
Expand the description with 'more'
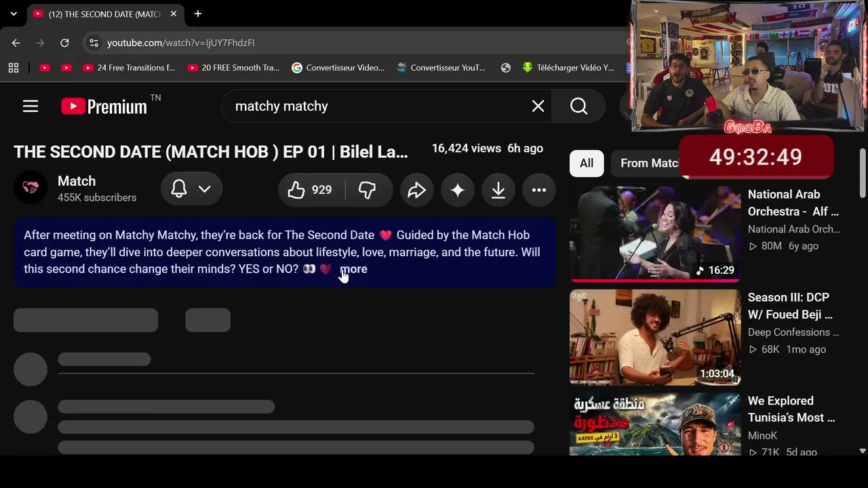(x=353, y=269)
